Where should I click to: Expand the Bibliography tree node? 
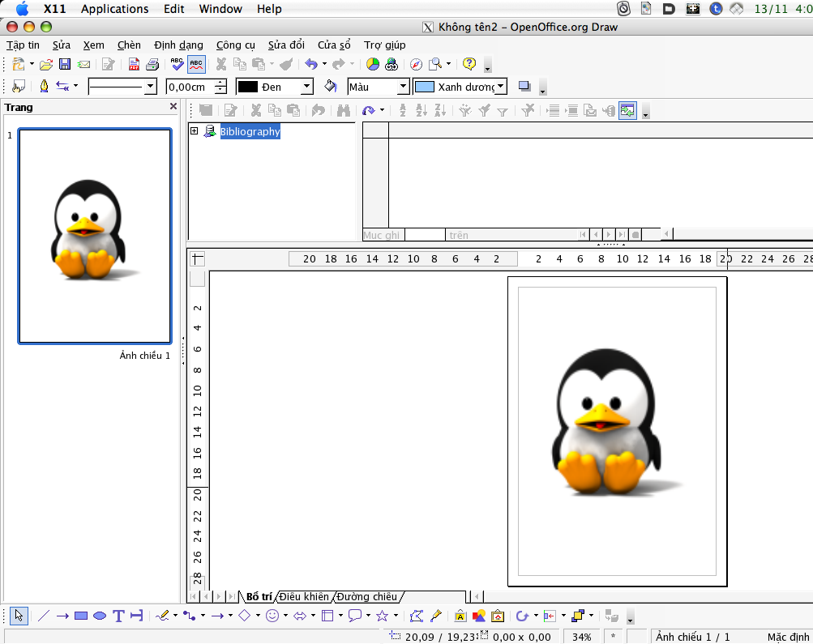[x=194, y=131]
